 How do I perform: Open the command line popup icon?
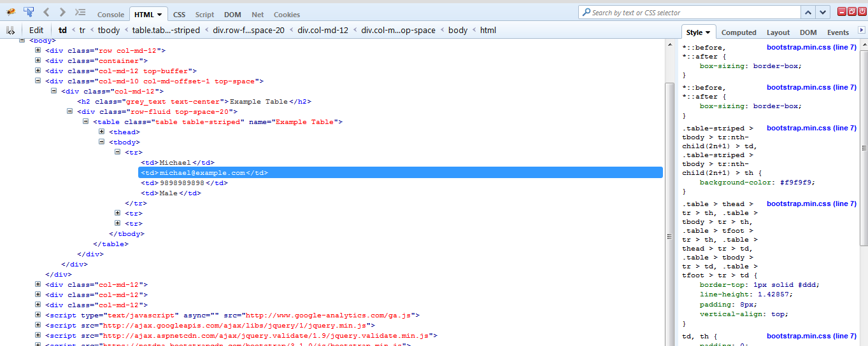click(x=80, y=12)
